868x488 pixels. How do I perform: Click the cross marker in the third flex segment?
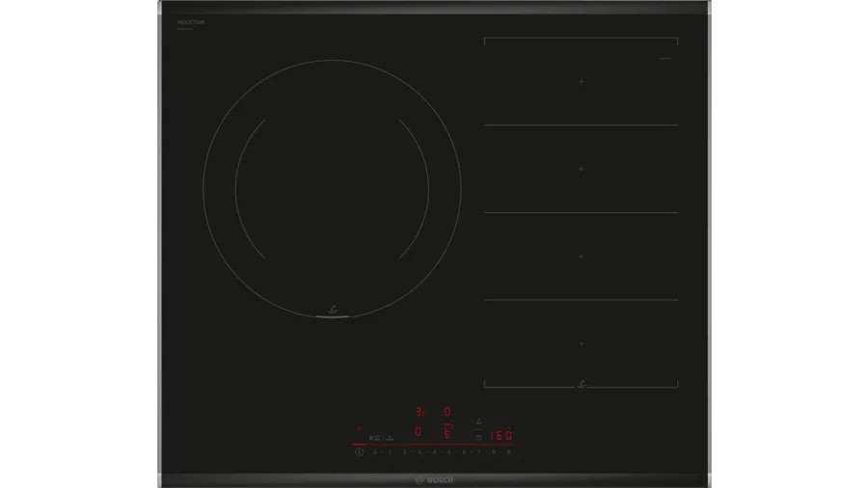pos(581,257)
